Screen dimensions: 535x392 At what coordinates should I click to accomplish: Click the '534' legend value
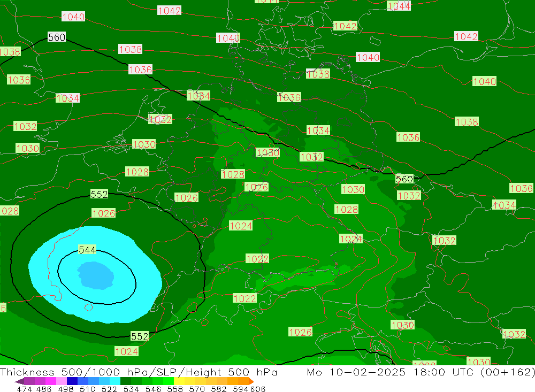coord(132,389)
